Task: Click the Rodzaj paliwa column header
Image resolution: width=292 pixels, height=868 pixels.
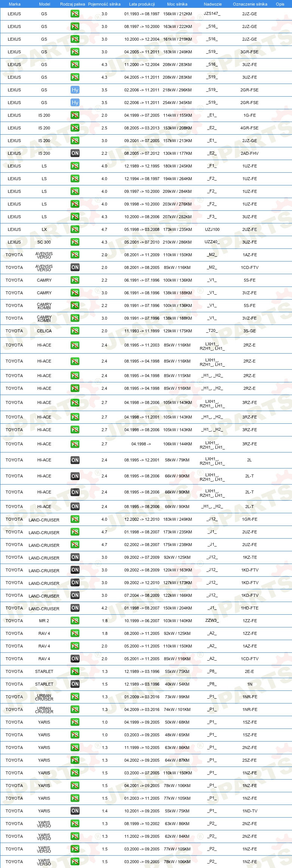Action: [x=72, y=4]
